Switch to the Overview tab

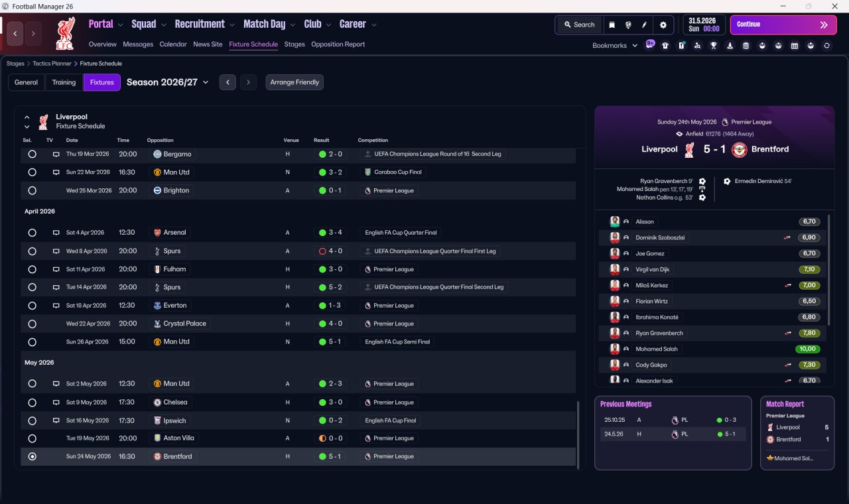(x=103, y=44)
